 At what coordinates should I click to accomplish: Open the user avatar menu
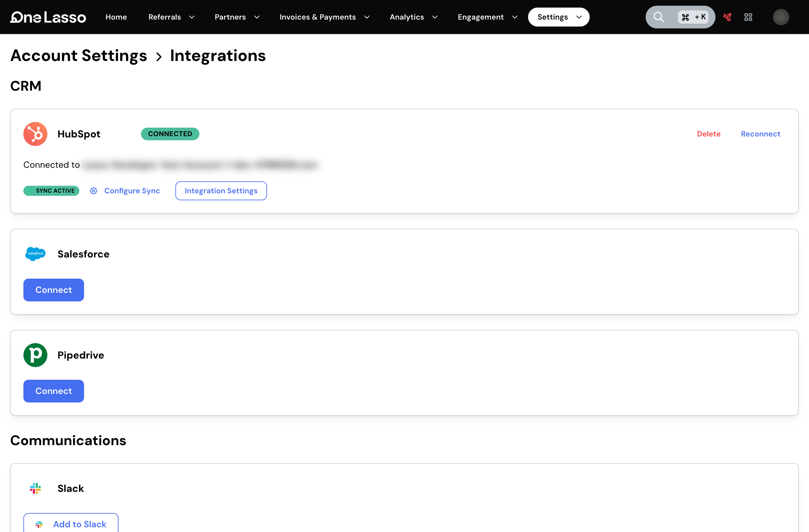pos(781,17)
